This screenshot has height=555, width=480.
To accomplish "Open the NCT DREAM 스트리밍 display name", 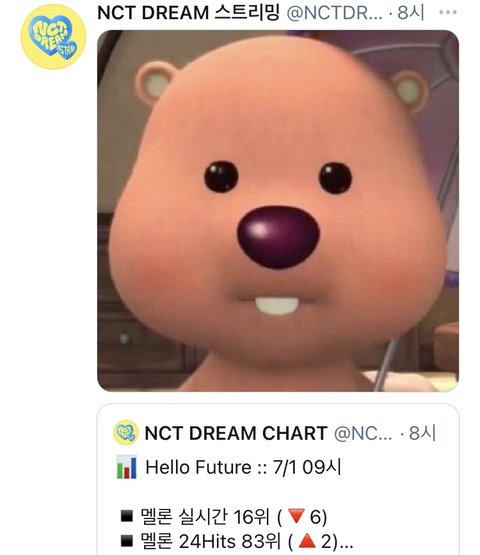I will click(x=188, y=13).
